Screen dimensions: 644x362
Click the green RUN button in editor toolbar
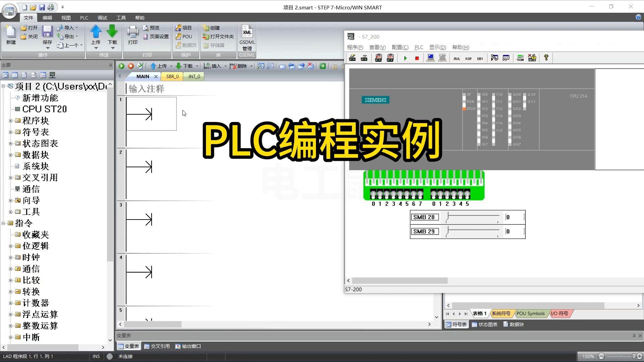121,66
